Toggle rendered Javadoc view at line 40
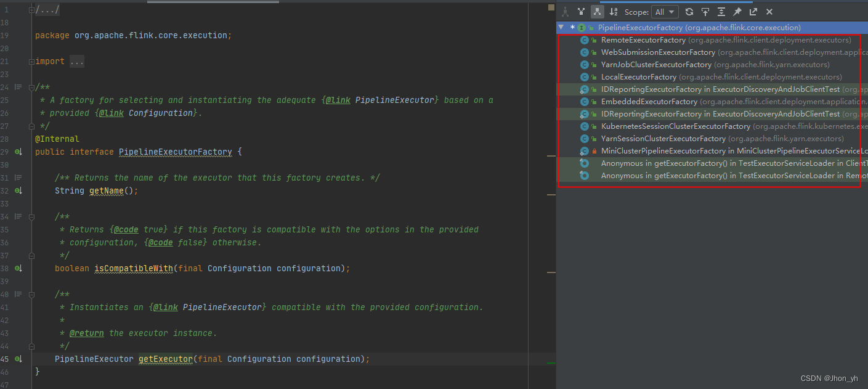This screenshot has width=868, height=389. coord(18,294)
